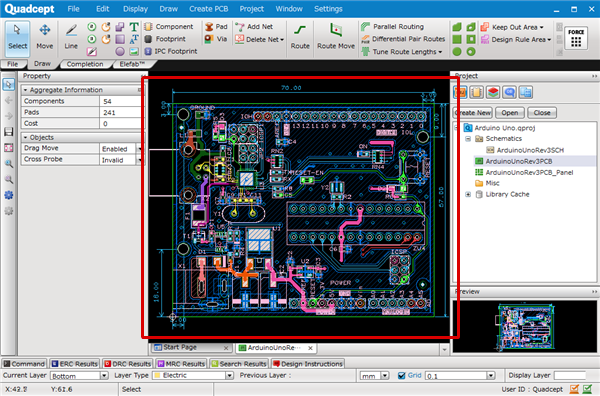Click the pink pen-edit icon in ribbon
This screenshot has width=600, height=396.
coord(92,51)
